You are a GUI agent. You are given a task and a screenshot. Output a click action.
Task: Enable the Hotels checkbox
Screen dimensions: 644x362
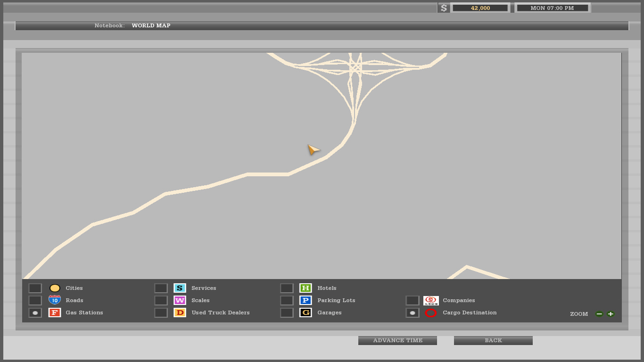click(287, 288)
